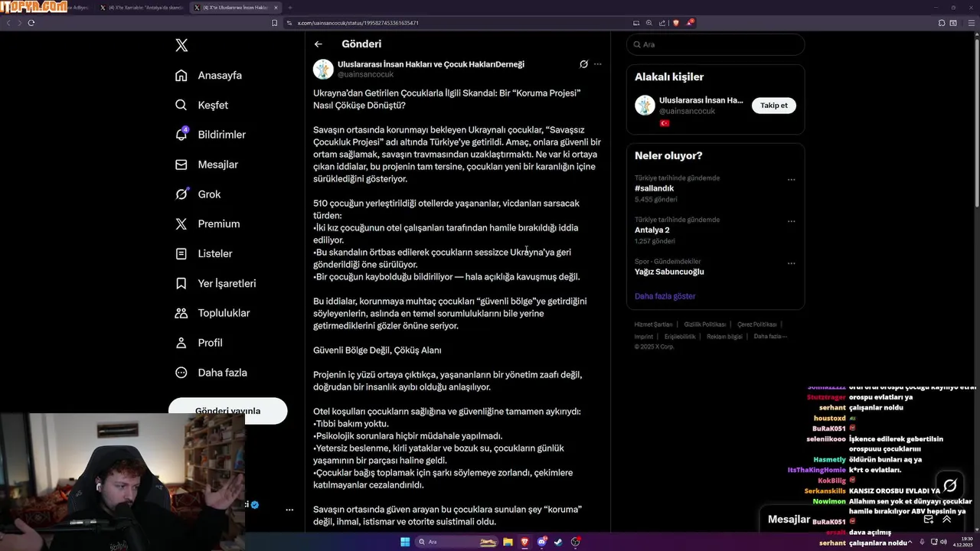Open File Explorer from taskbar
980x551 pixels.
point(508,542)
